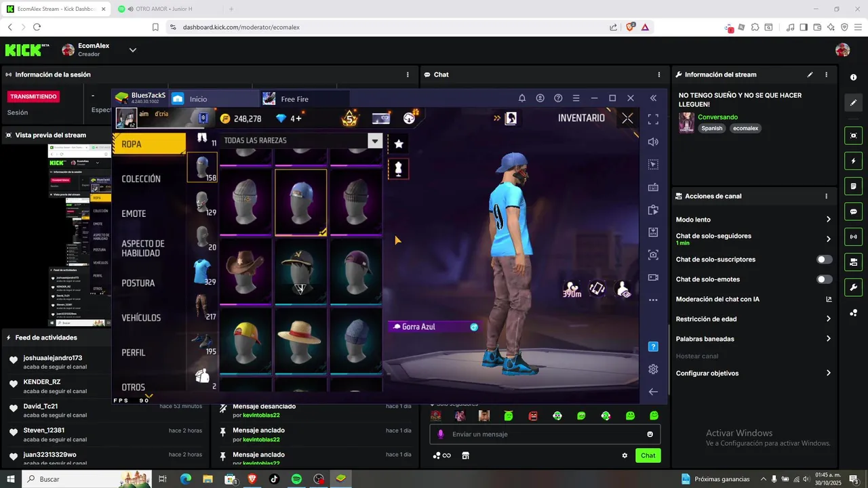Click BlueStacks fullscreen icon

point(653,119)
